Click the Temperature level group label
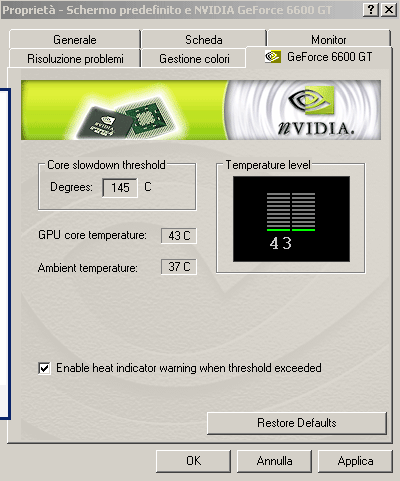Viewport: 400px width, 481px height. pos(268,165)
